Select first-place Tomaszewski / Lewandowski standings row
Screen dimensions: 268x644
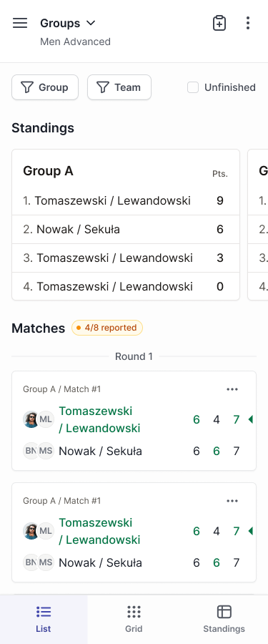pos(126,201)
